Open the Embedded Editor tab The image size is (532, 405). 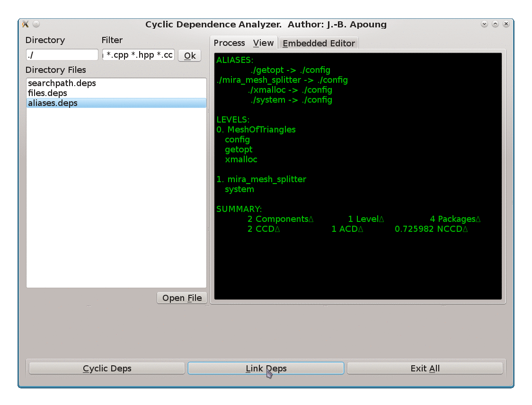tap(319, 43)
